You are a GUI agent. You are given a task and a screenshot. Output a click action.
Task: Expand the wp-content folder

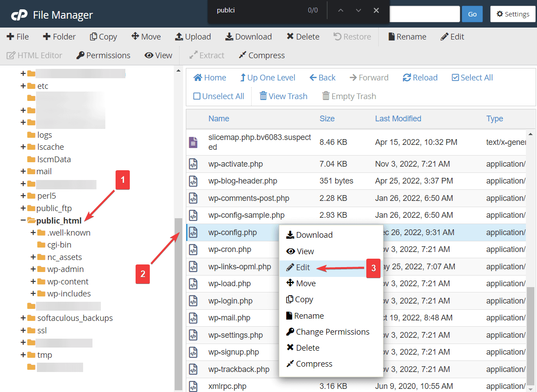click(33, 282)
